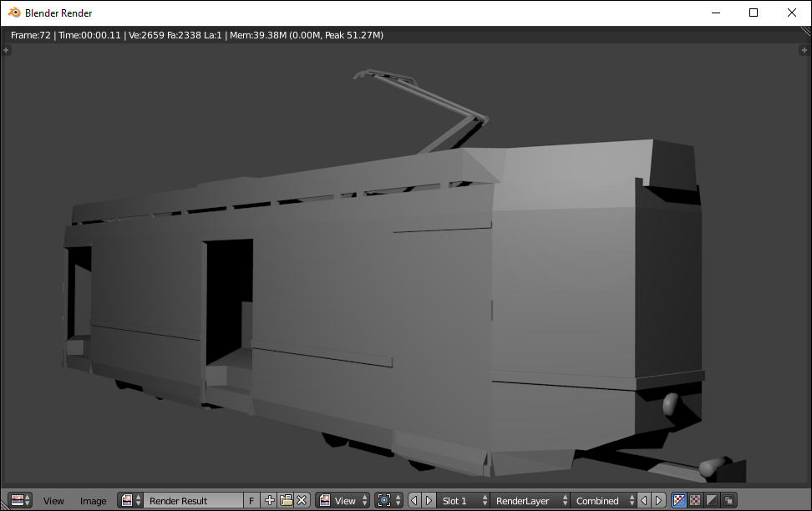Open the View menu in the header

(53, 501)
